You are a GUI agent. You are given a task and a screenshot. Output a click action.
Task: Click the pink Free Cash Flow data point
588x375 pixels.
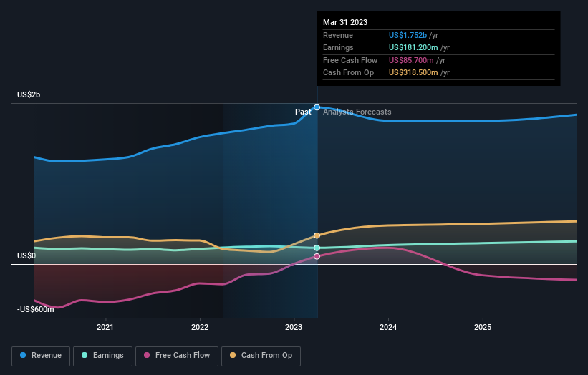[317, 257]
